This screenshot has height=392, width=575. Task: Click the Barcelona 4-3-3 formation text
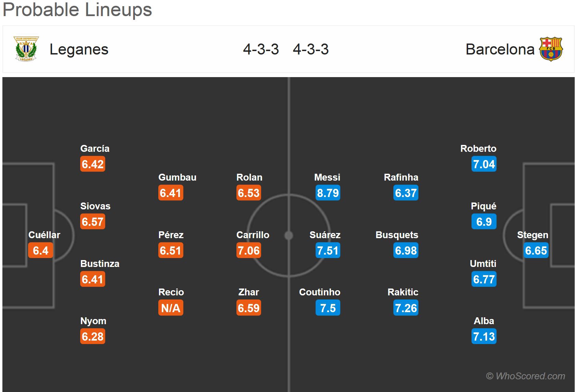click(311, 49)
